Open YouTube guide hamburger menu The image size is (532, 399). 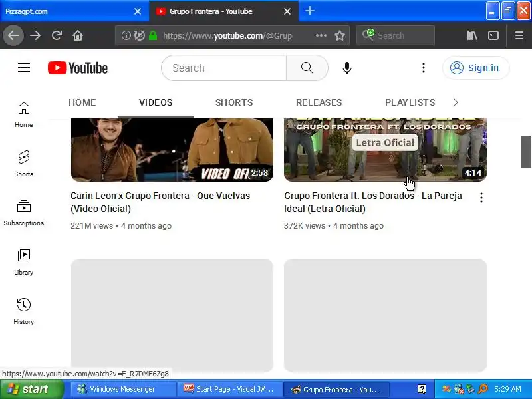[x=24, y=68]
